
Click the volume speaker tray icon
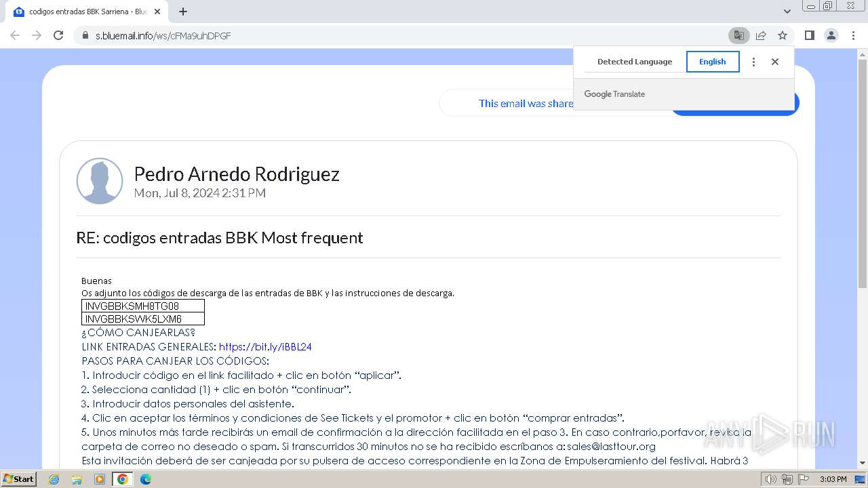pos(770,479)
